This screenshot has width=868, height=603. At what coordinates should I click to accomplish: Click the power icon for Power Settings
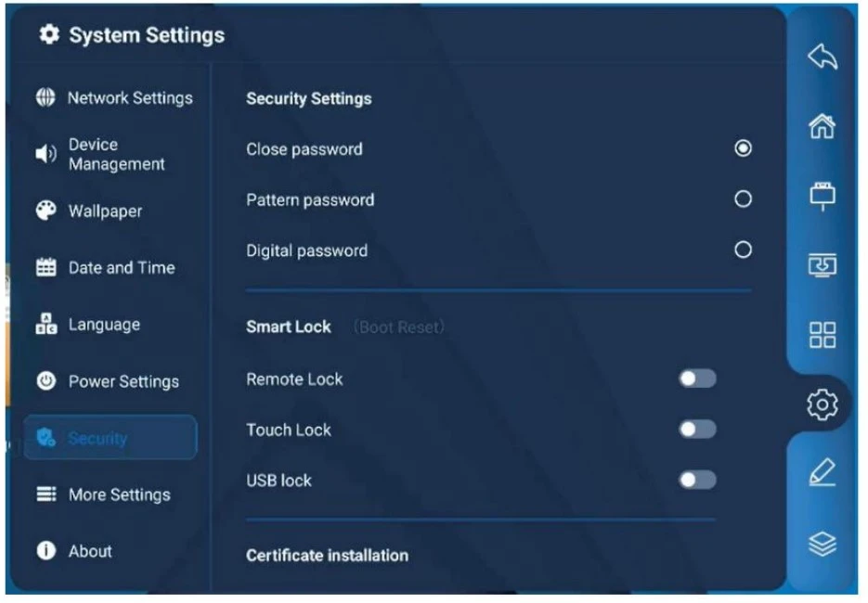click(x=45, y=380)
